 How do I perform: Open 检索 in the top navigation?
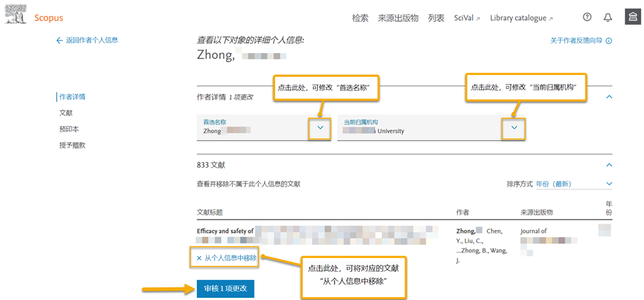coord(361,18)
